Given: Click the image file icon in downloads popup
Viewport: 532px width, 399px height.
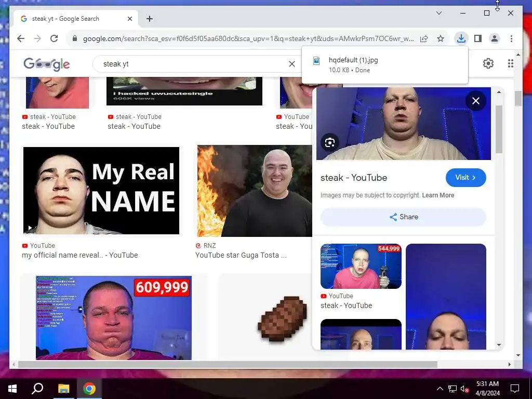Looking at the screenshot, I should pyautogui.click(x=316, y=61).
